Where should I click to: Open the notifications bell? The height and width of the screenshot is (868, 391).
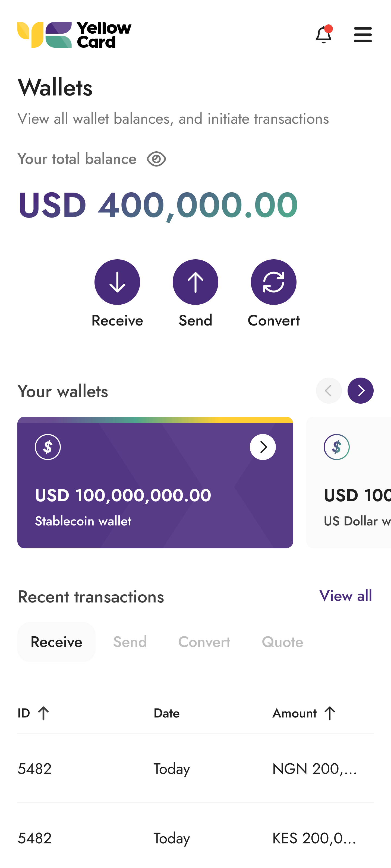coord(324,35)
